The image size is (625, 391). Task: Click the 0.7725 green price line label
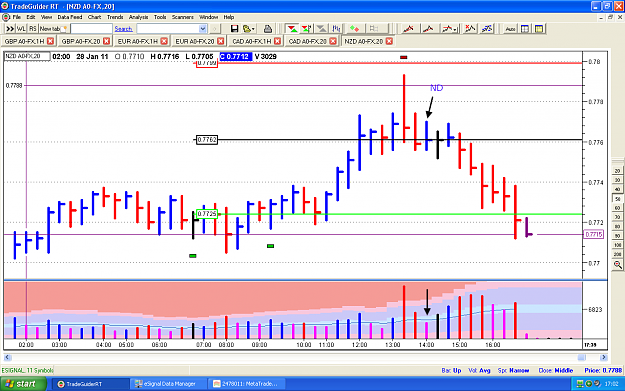[207, 214]
